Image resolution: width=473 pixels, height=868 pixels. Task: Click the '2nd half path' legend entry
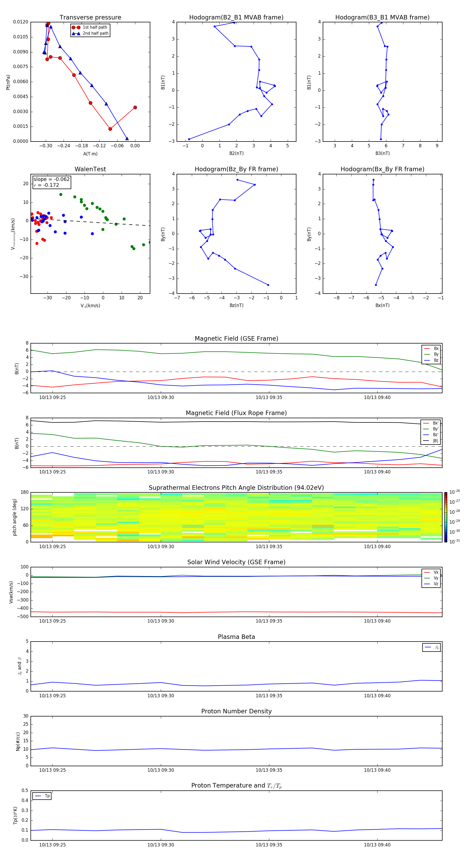pyautogui.click(x=90, y=33)
